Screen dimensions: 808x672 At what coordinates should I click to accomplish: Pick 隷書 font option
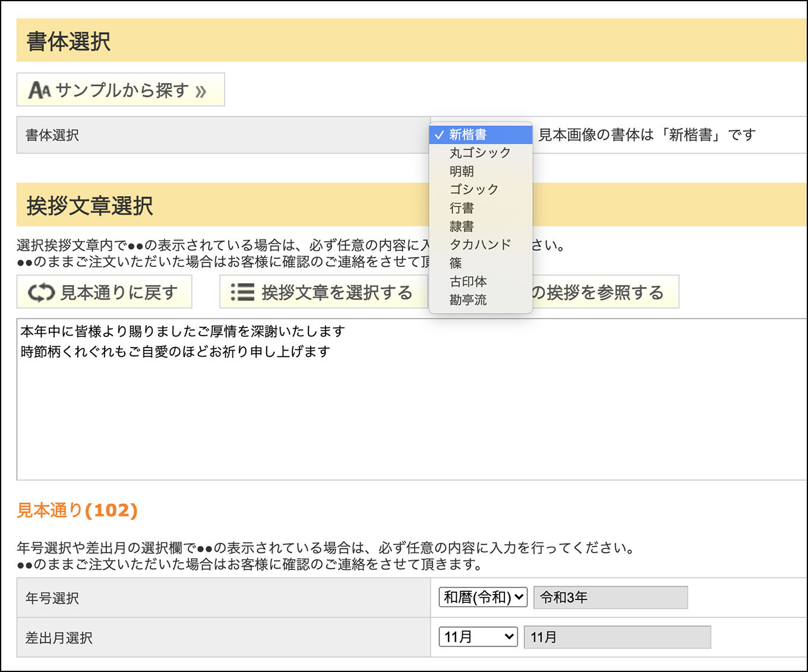(x=481, y=226)
